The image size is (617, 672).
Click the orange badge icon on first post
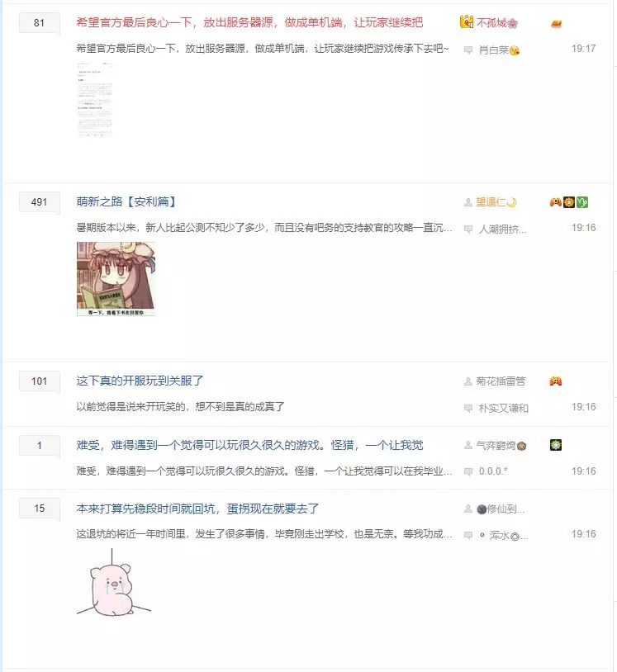[x=556, y=24]
